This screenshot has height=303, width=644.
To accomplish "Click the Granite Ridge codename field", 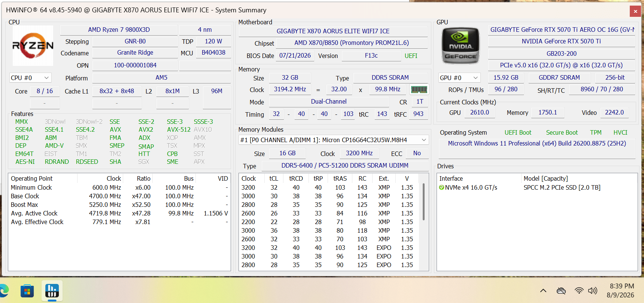I will point(135,53).
